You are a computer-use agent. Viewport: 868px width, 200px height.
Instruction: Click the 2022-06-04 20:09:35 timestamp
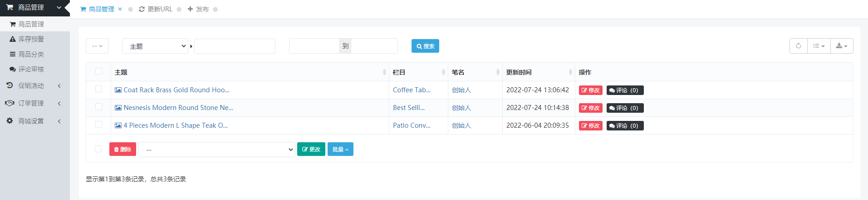538,125
